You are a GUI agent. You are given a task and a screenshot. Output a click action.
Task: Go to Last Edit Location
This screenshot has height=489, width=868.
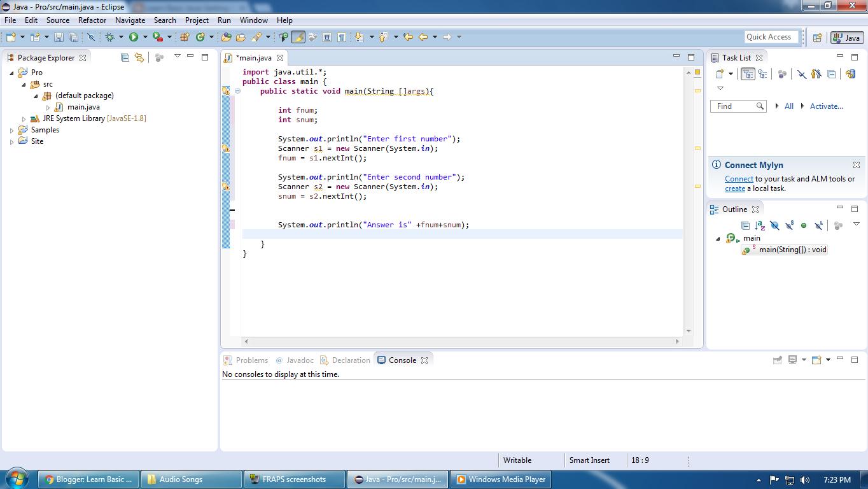point(408,37)
